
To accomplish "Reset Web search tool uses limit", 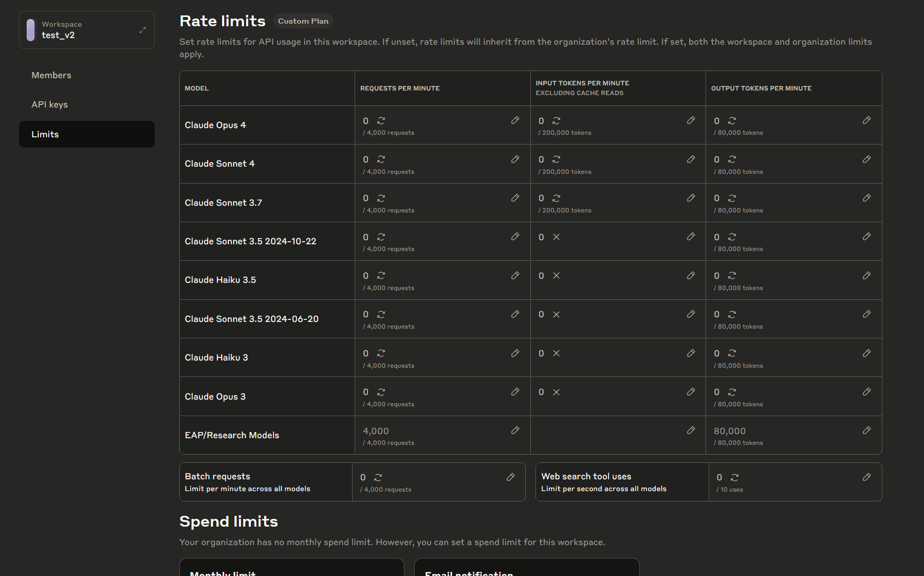I will click(734, 477).
